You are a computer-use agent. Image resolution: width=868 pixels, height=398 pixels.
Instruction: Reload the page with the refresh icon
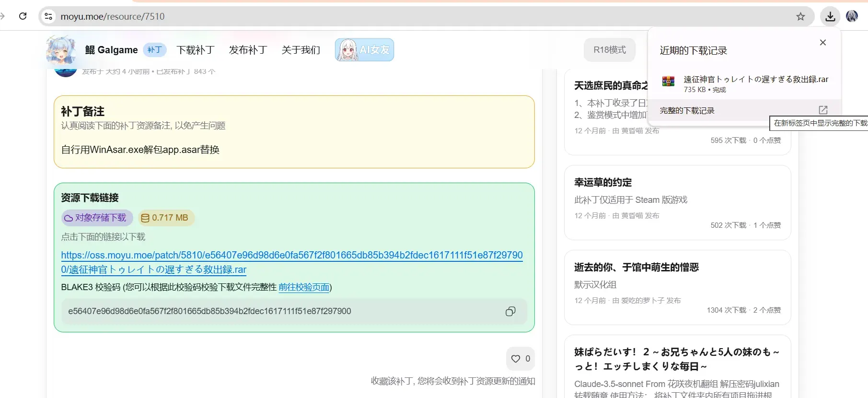(23, 16)
